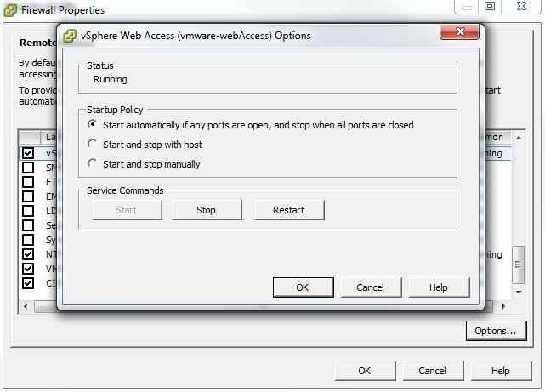Open Help in the Options dialog

(439, 287)
